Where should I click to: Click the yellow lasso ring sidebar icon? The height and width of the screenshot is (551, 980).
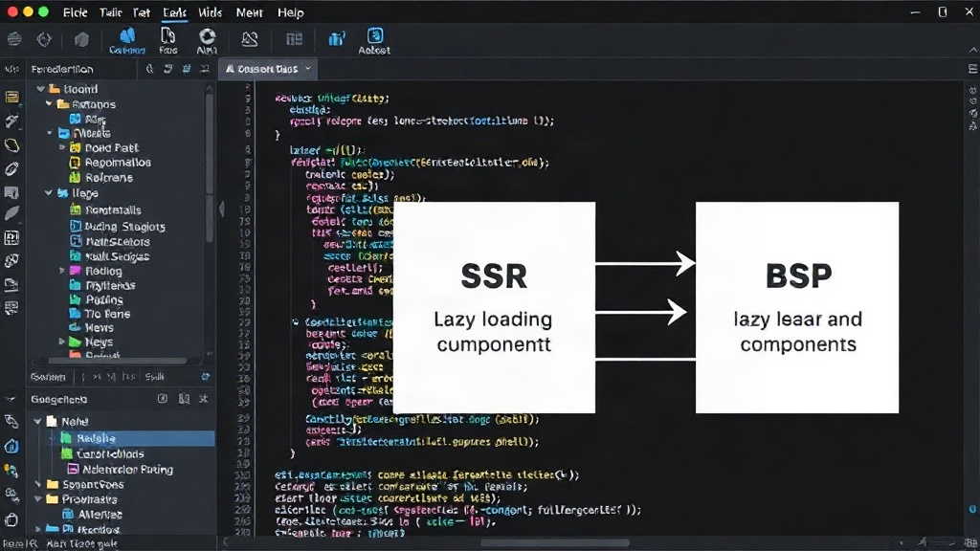pos(11,145)
